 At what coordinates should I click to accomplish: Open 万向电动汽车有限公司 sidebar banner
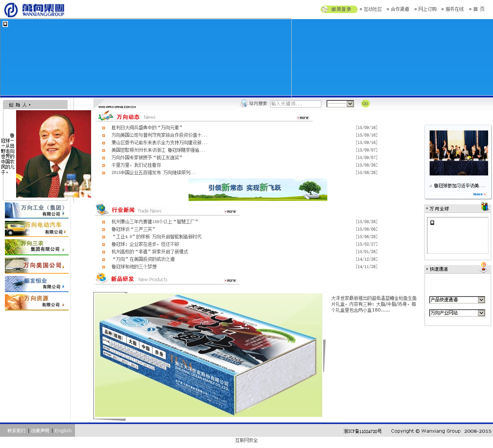click(36, 229)
